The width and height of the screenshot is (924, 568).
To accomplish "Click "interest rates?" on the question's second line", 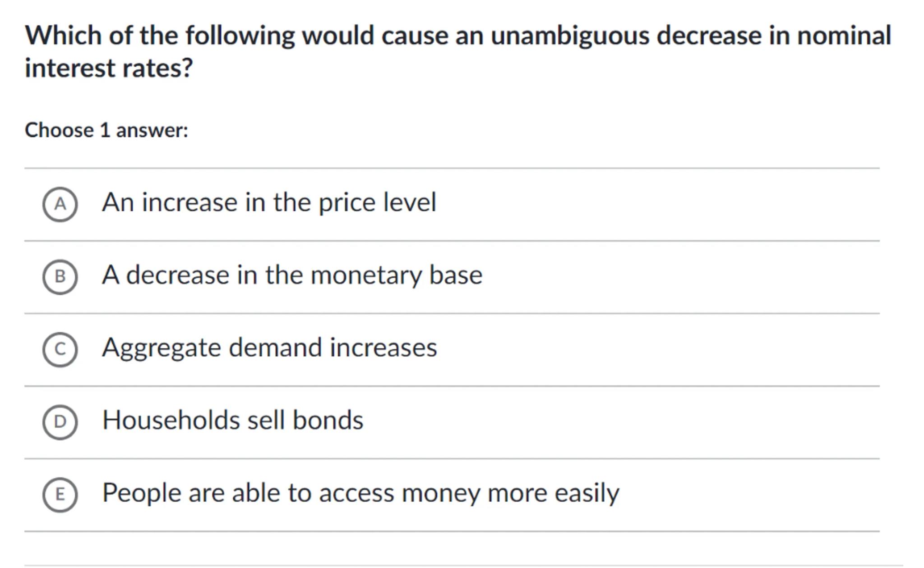I will (x=109, y=68).
